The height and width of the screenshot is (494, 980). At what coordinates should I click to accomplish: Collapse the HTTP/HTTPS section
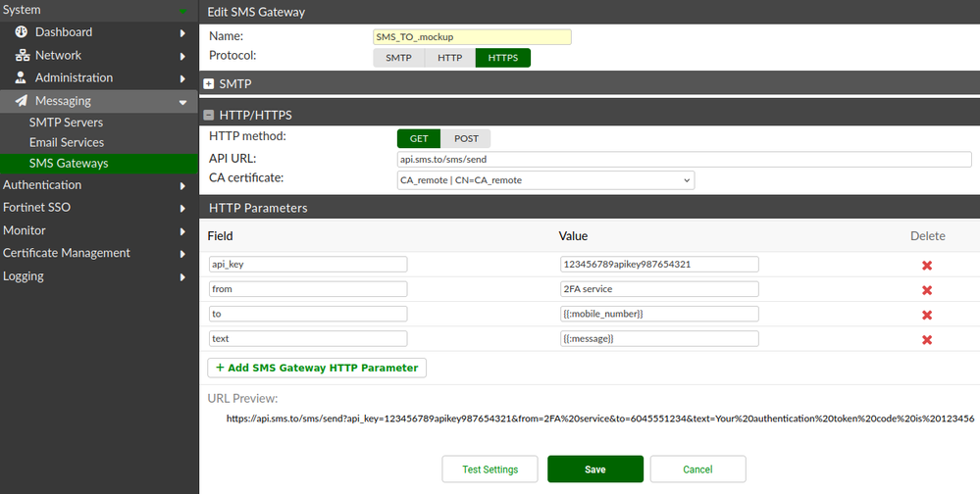coord(209,116)
